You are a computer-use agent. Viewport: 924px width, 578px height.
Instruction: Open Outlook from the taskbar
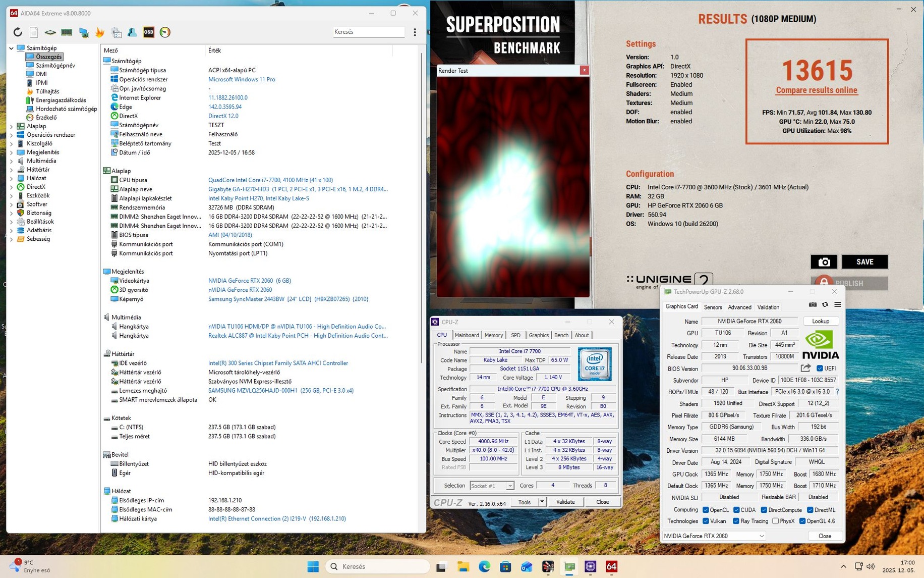527,566
